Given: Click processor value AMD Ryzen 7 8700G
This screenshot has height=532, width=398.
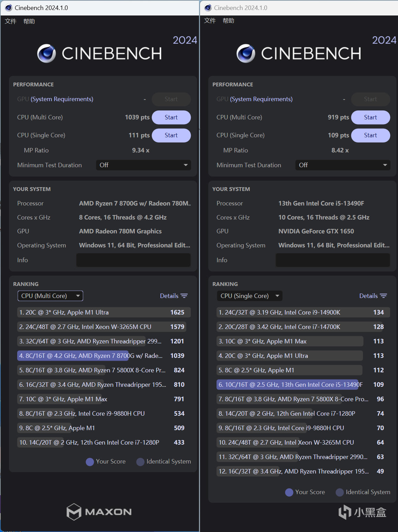Looking at the screenshot, I should tap(135, 203).
